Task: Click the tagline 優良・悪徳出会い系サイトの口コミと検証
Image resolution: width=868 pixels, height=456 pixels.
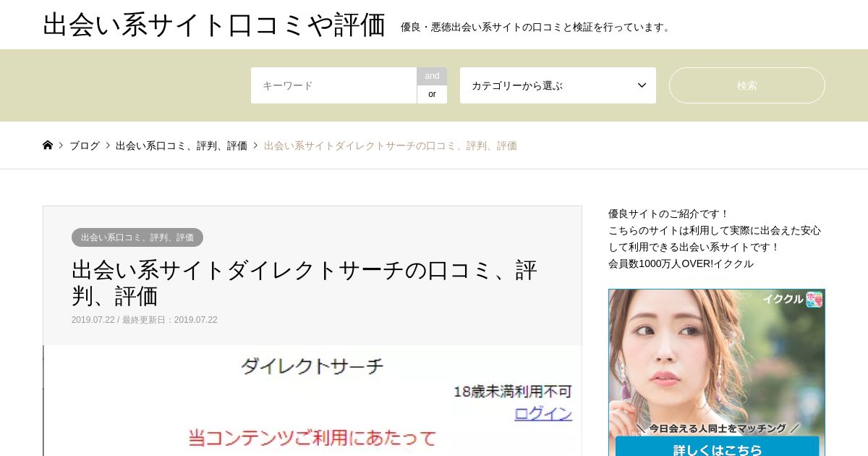Action: point(537,27)
